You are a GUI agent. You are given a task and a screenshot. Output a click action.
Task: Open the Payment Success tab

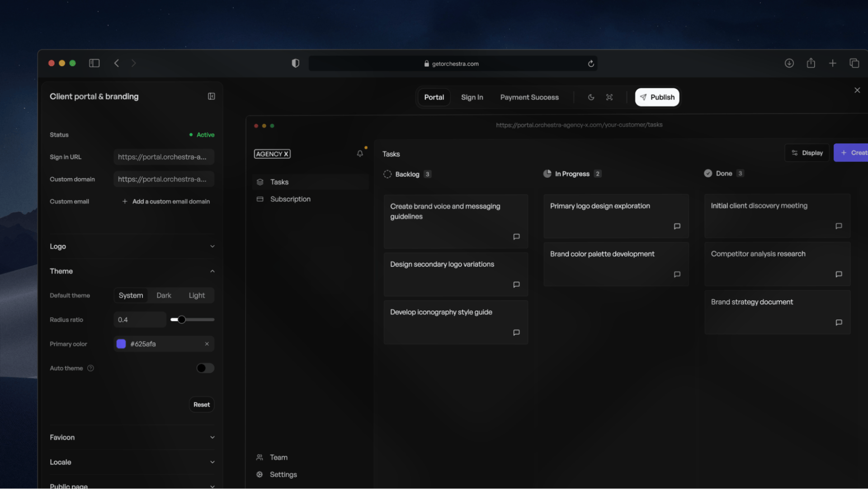tap(529, 97)
